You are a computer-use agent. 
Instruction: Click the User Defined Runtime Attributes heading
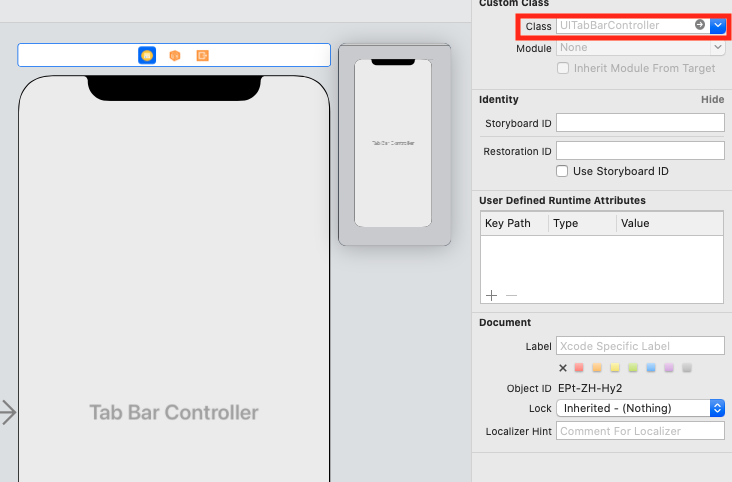tap(562, 200)
